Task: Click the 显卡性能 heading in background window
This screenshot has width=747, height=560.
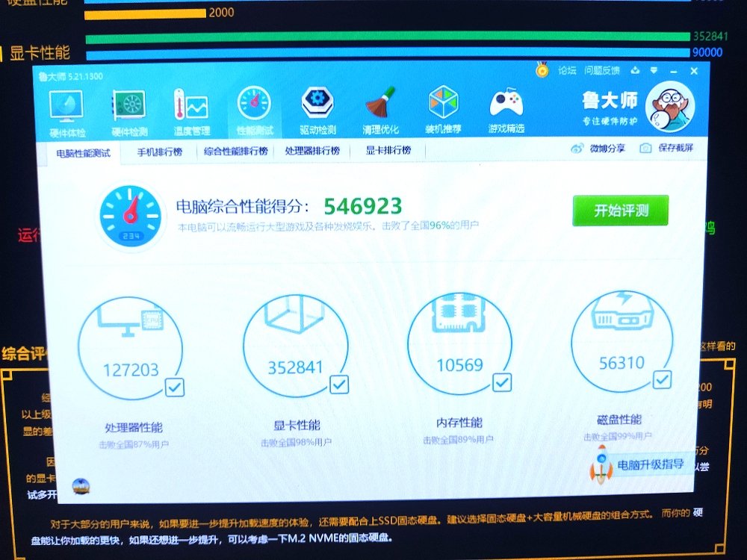Action: (x=40, y=53)
